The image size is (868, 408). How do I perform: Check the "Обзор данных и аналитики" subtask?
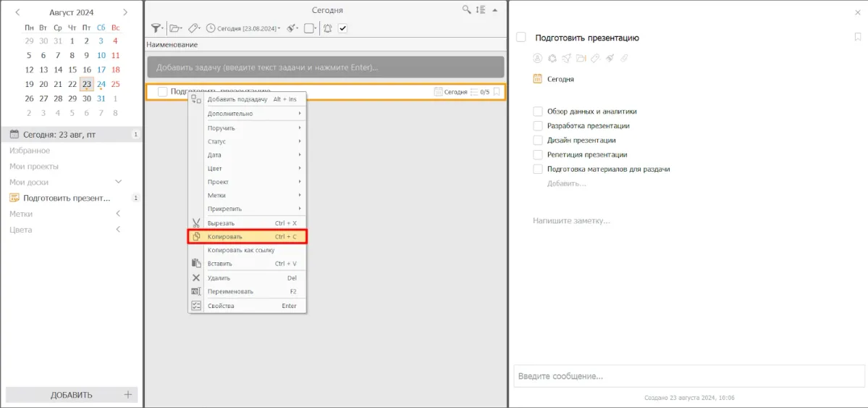point(538,112)
